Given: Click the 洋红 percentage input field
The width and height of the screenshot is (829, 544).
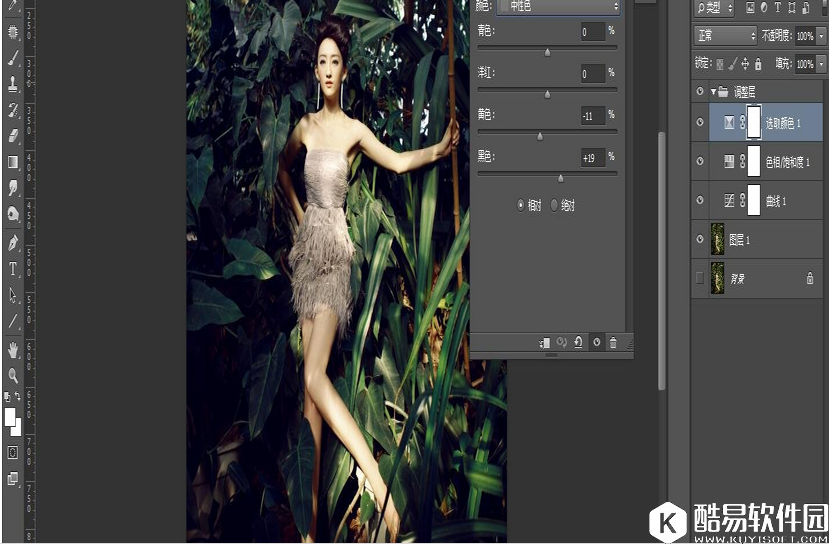Looking at the screenshot, I should 593,73.
